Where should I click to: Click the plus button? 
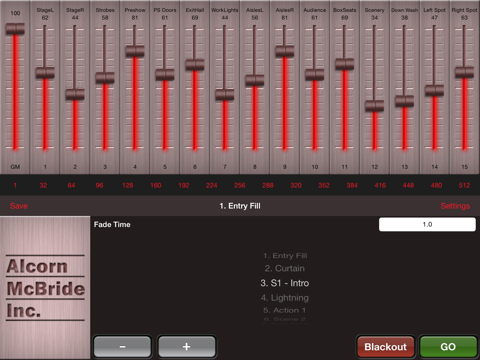[187, 347]
